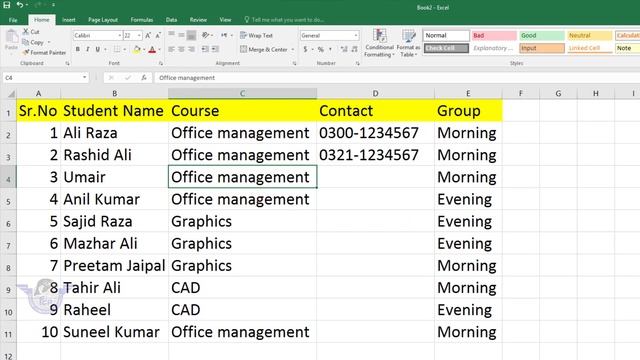Apply the red Font Color A

152,49
